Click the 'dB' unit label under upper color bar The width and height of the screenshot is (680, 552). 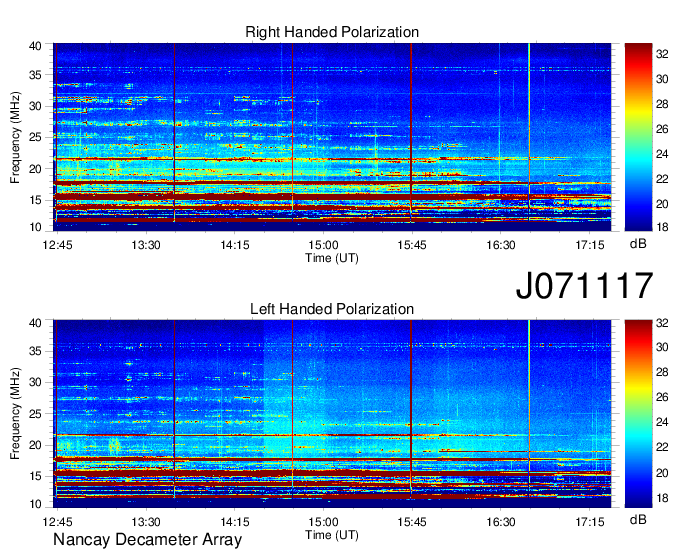pos(638,244)
